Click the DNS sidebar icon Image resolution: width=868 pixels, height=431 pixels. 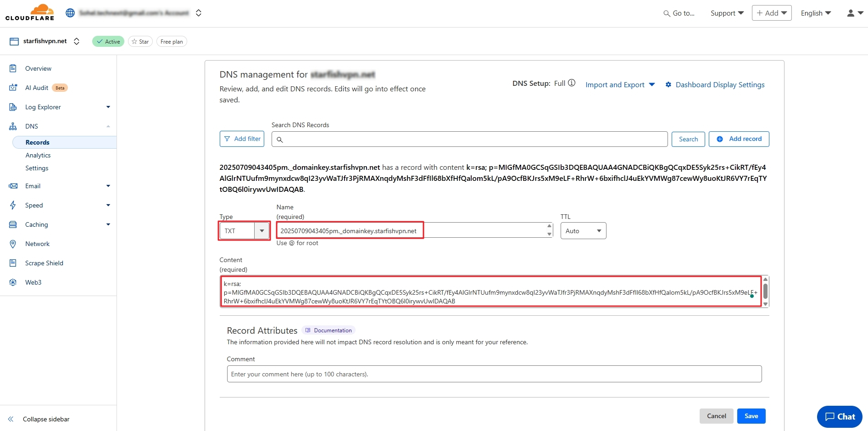coord(13,126)
